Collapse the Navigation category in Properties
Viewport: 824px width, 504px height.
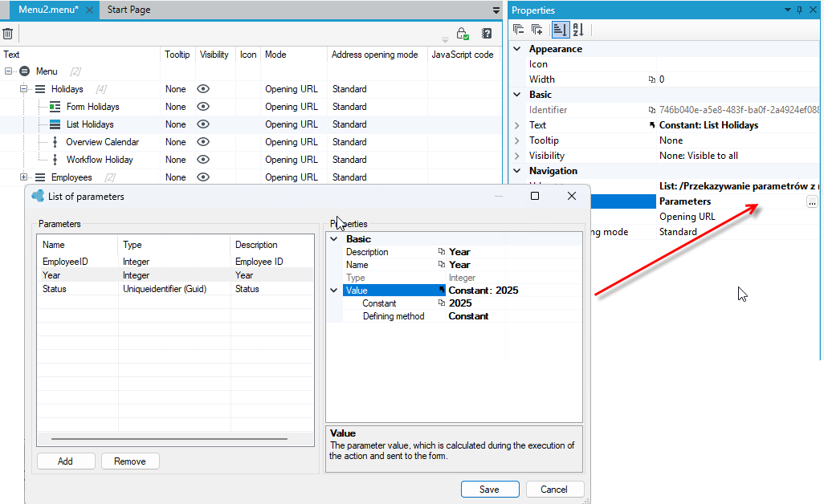(517, 171)
